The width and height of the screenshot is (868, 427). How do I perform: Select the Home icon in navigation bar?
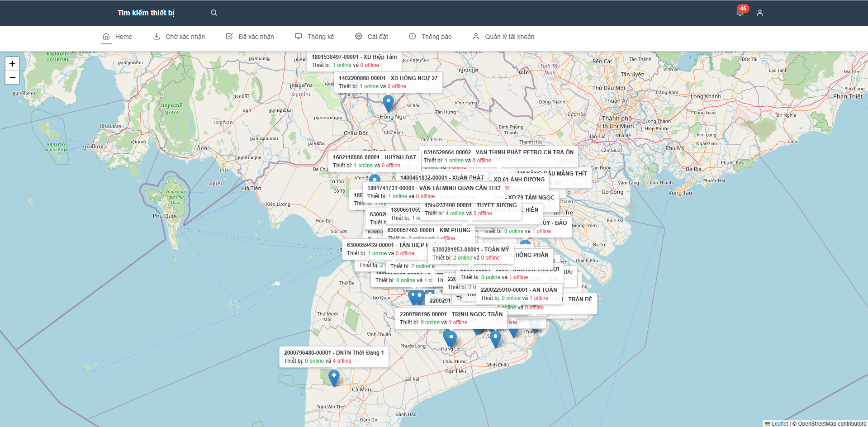click(106, 36)
